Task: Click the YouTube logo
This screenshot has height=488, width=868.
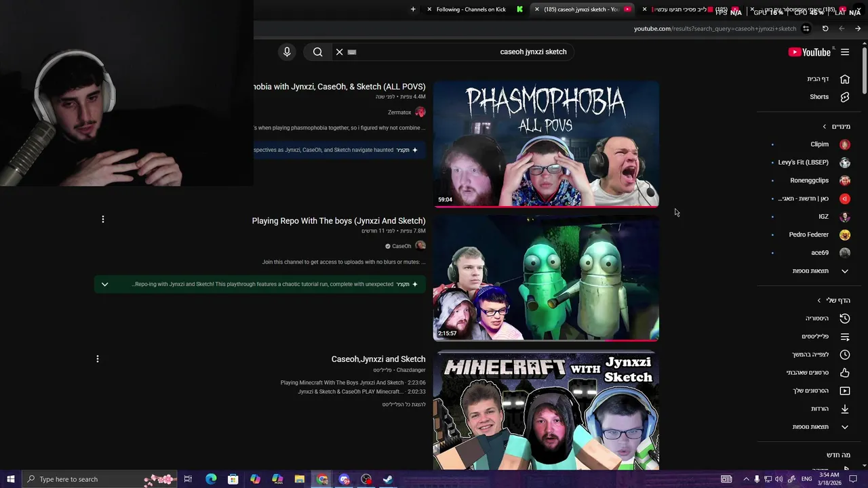Action: click(809, 52)
